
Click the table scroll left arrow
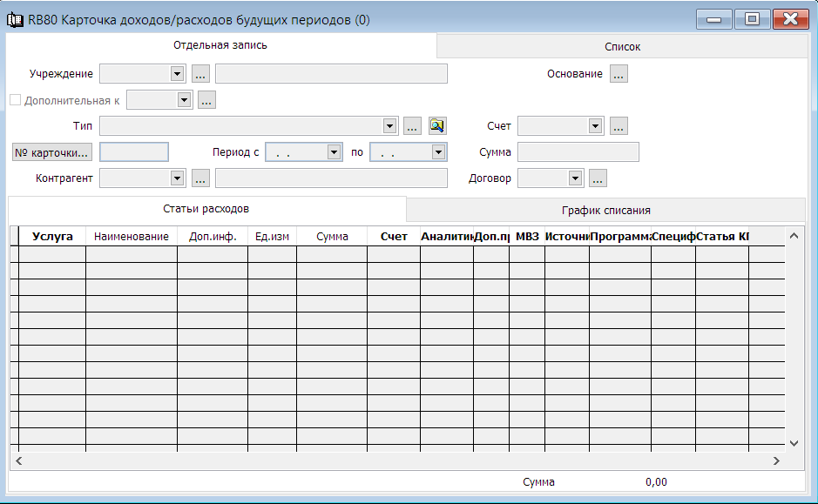(19, 460)
